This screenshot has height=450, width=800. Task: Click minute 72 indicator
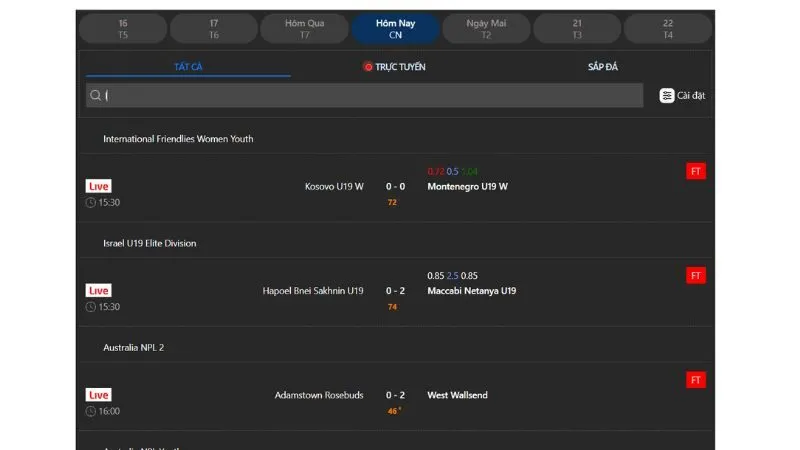tap(392, 203)
